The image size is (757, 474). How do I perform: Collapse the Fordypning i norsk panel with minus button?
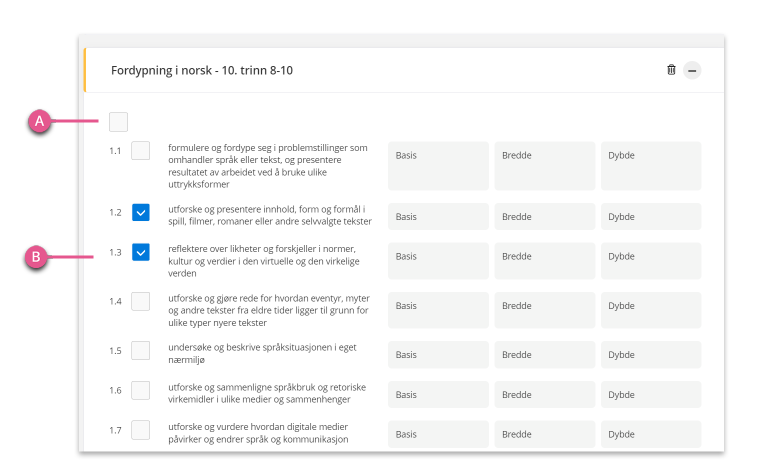(x=692, y=70)
